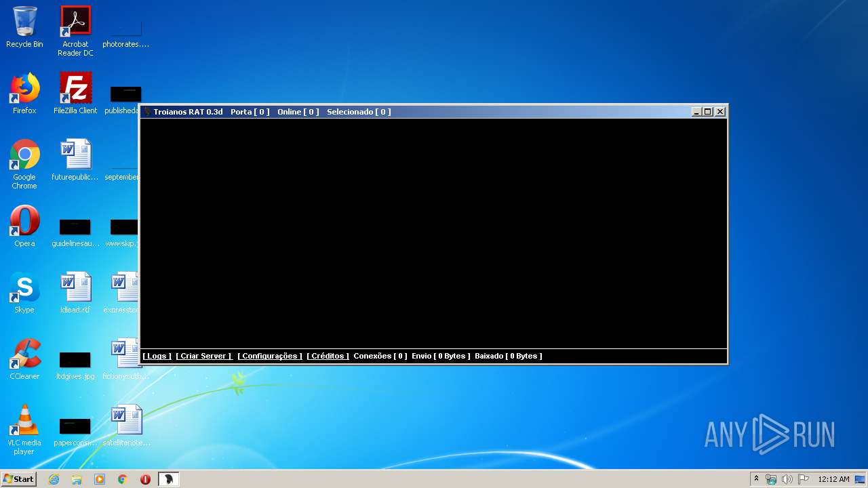The width and height of the screenshot is (868, 488).
Task: Maximize the Troianos RAT window
Action: (707, 112)
